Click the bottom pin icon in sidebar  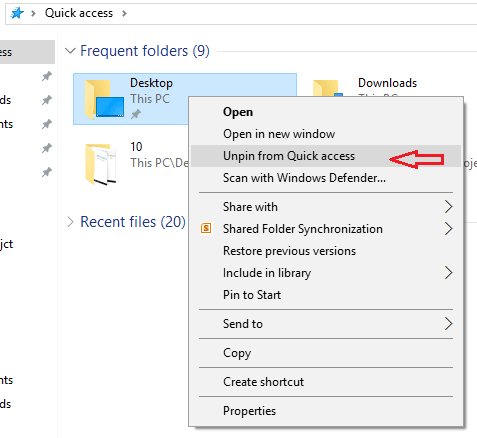(x=47, y=172)
